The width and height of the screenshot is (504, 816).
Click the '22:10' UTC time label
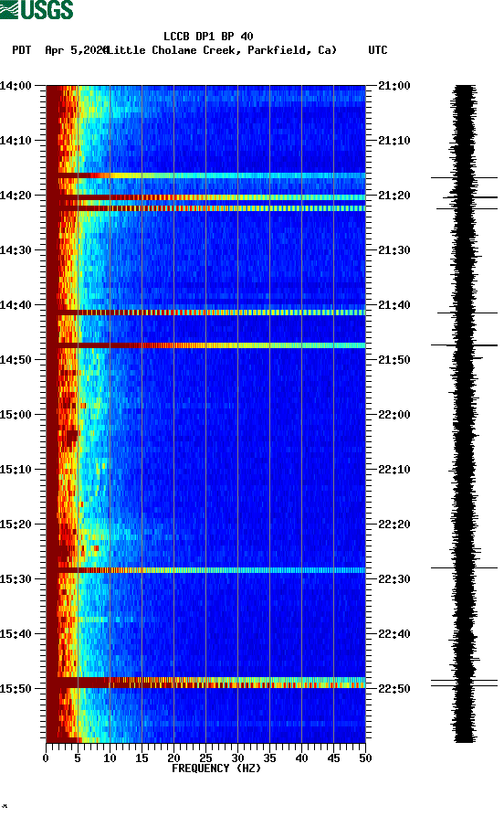(394, 470)
